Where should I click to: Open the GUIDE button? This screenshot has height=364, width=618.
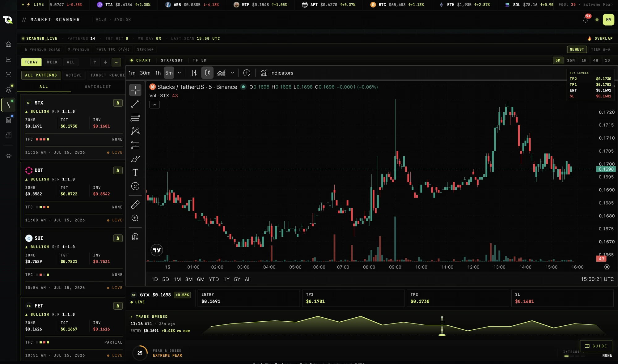(596, 346)
